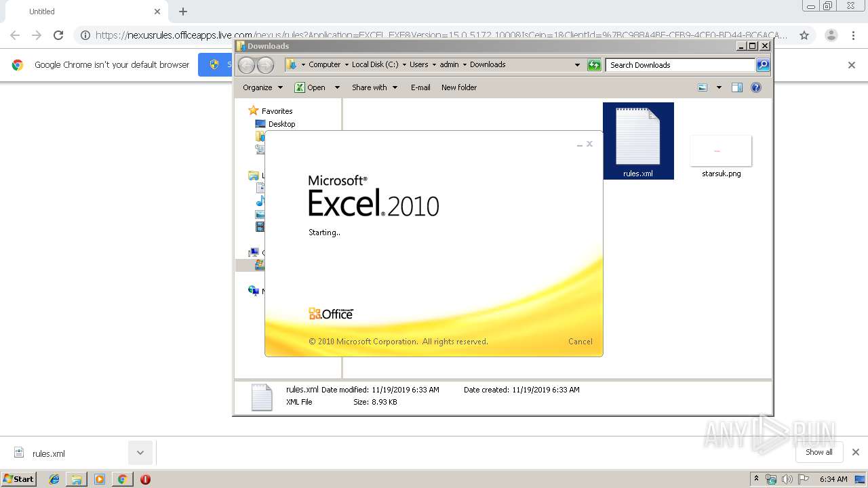Go back in Explorer navigation
Image resolution: width=868 pixels, height=488 pixels.
coord(246,65)
